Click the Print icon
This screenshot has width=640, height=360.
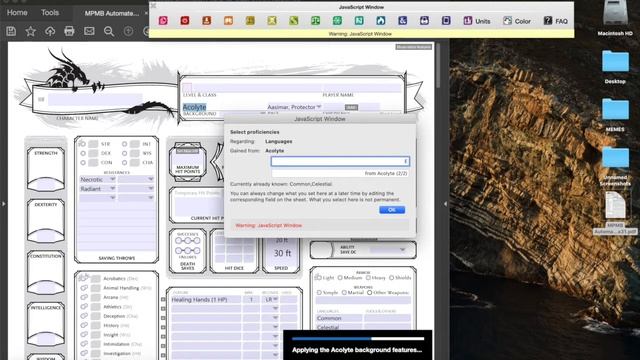(x=69, y=31)
